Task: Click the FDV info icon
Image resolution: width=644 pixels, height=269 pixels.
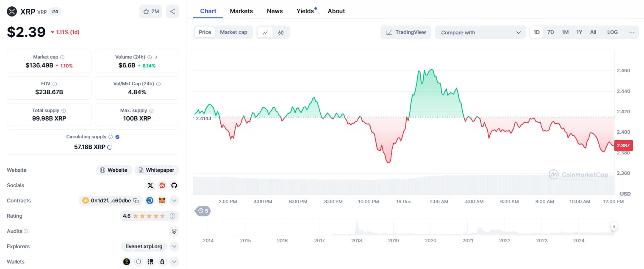Action: click(55, 84)
